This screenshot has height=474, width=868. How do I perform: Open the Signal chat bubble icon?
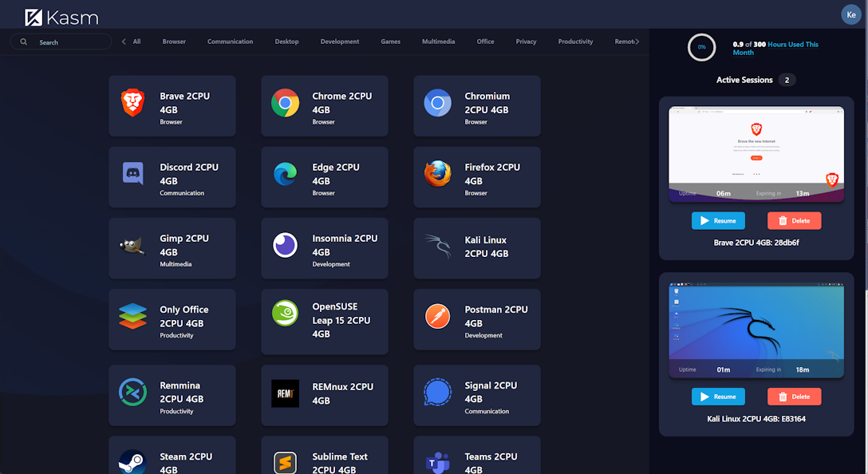437,393
